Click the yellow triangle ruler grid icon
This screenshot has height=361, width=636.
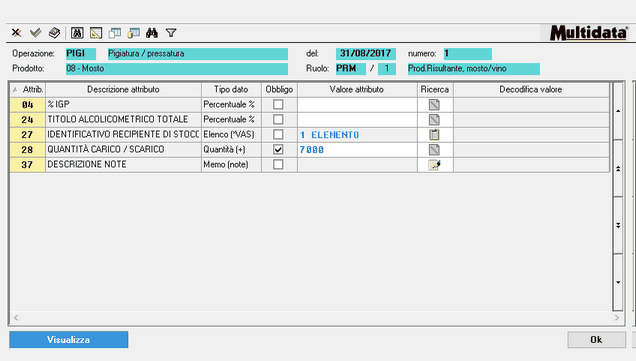click(x=96, y=33)
